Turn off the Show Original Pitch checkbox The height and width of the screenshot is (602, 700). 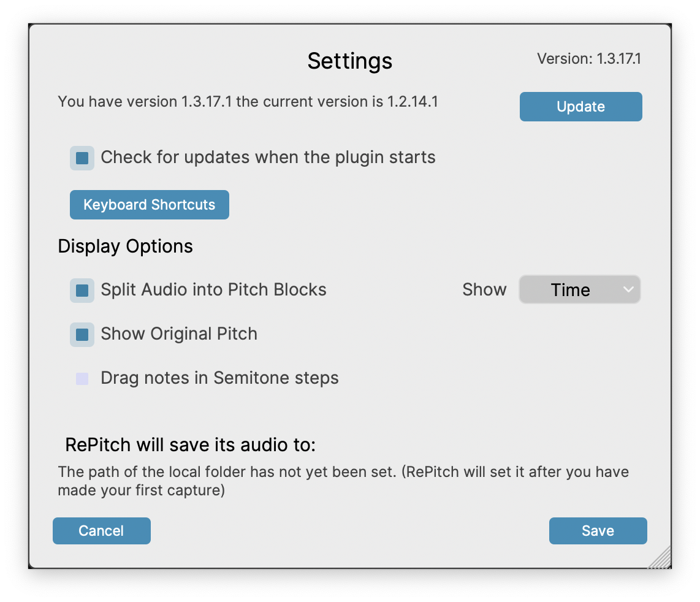[82, 334]
